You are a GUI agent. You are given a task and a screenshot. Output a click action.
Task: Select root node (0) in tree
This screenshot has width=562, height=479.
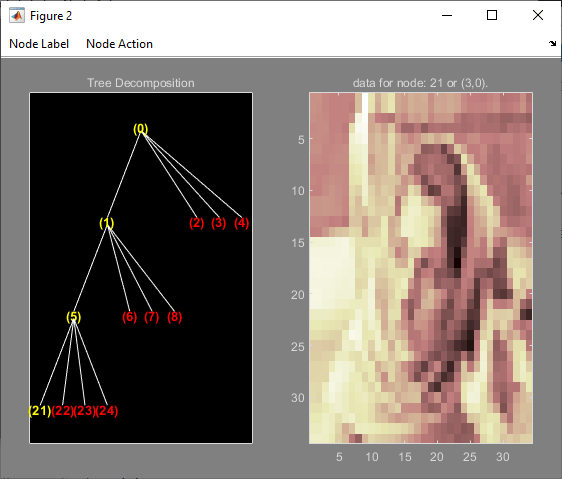[140, 128]
